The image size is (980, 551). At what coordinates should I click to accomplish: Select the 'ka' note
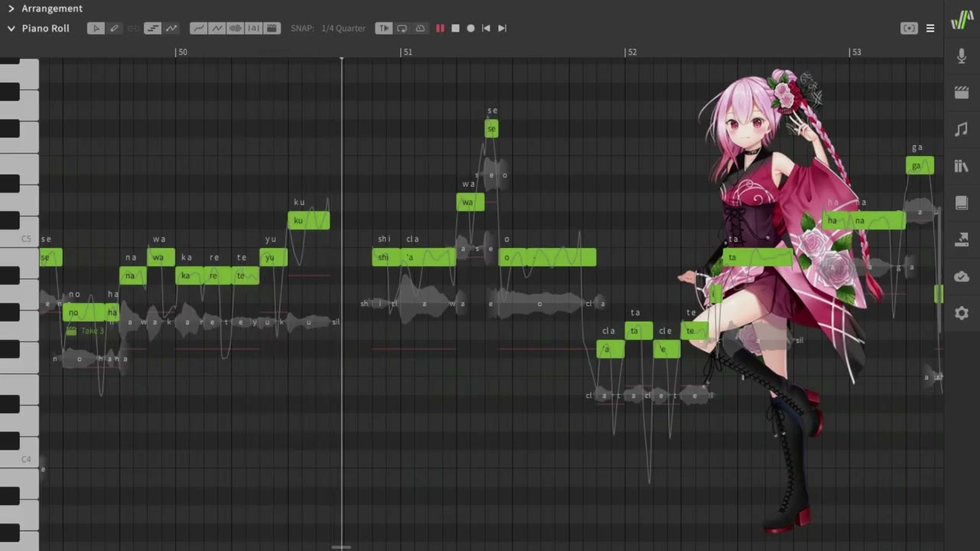coord(189,275)
